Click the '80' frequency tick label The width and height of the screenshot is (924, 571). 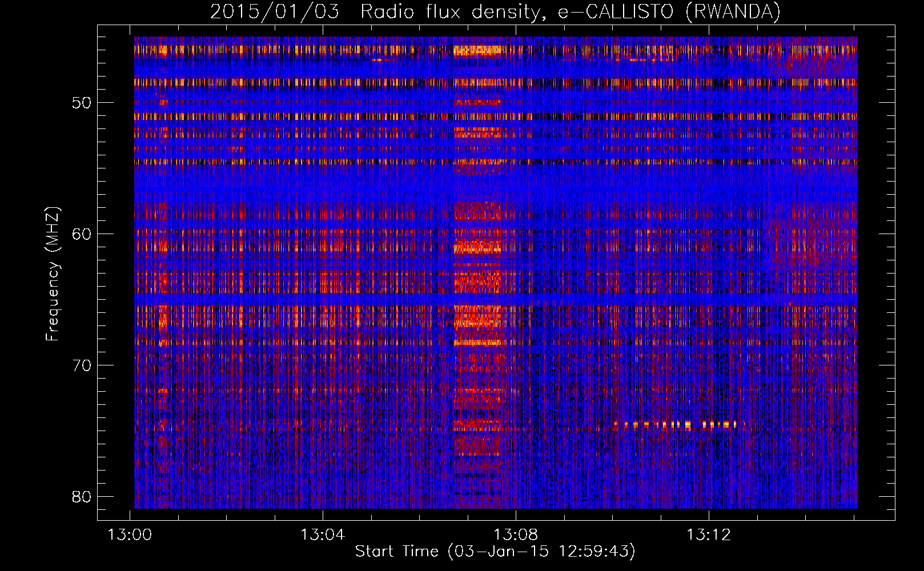tap(82, 497)
